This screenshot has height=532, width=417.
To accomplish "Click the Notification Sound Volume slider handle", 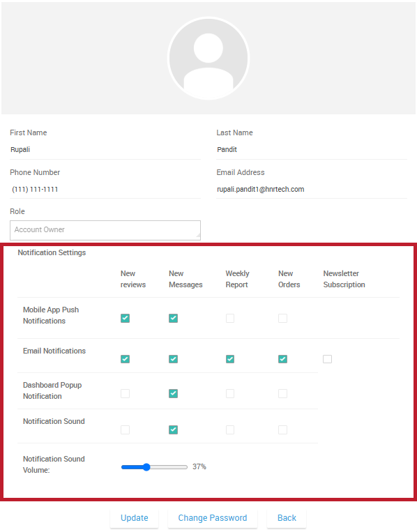I will tap(146, 467).
